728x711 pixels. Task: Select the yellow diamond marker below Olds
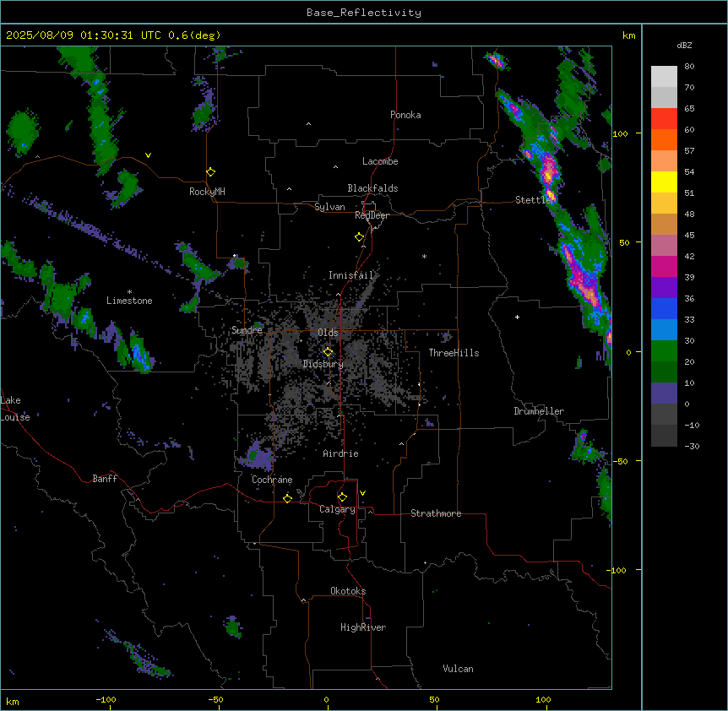329,352
